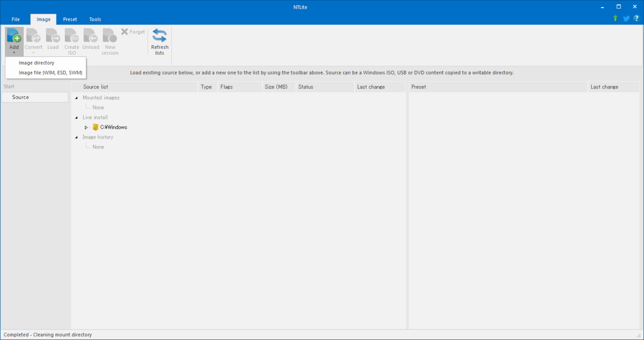Sort by Source list column header
644x340 pixels.
(135, 86)
